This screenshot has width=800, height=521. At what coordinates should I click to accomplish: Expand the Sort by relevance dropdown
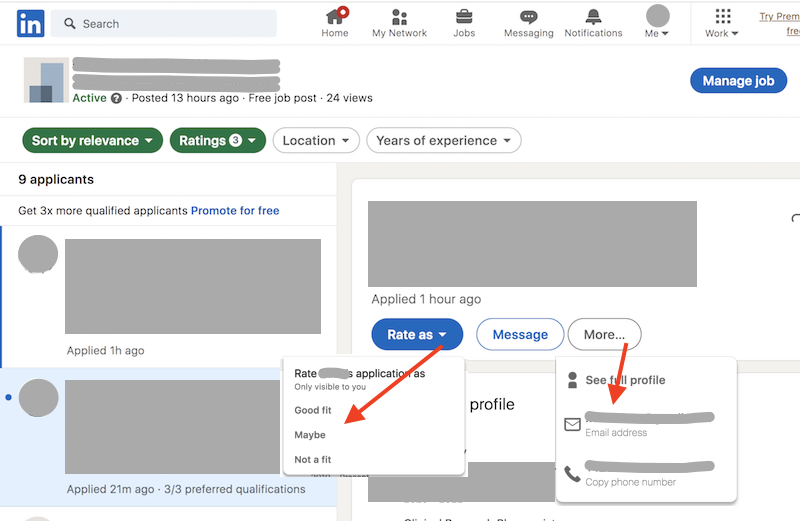pos(92,141)
